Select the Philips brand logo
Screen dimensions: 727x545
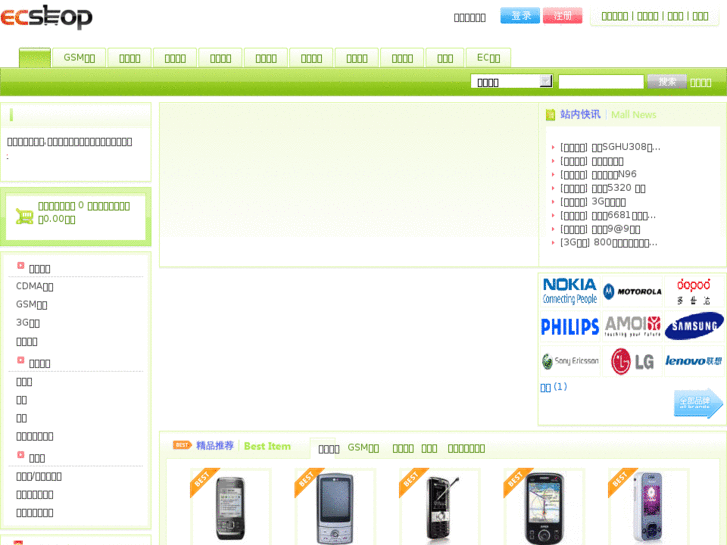(569, 327)
